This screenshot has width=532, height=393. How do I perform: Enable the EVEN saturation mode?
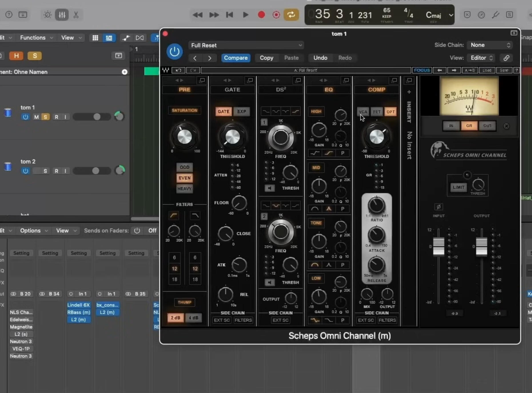[x=184, y=178]
